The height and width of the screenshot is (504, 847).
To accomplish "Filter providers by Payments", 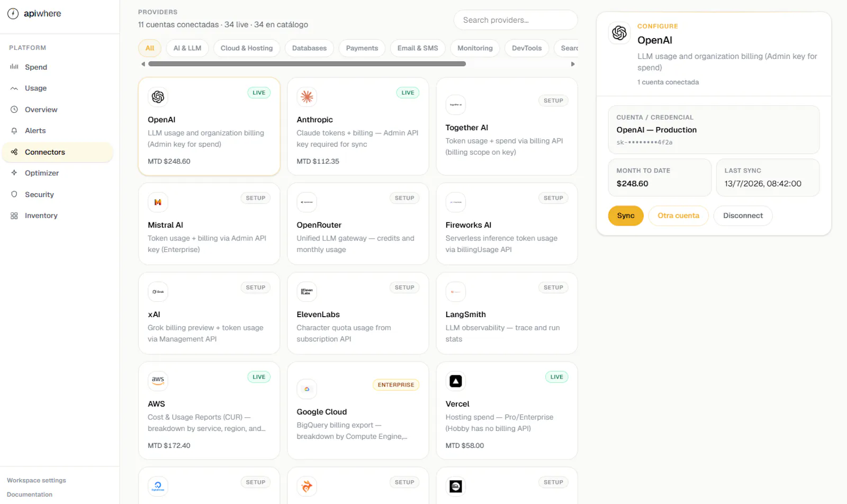I will click(362, 48).
